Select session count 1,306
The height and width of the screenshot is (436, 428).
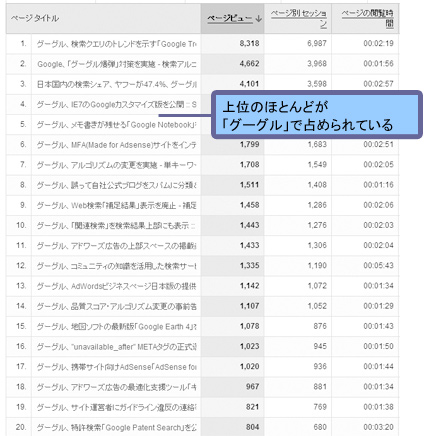[317, 245]
